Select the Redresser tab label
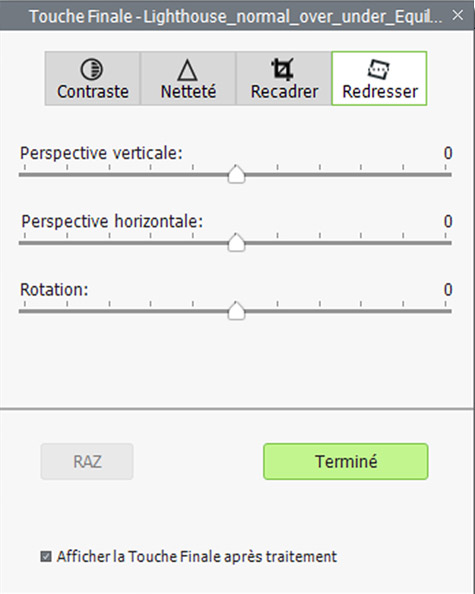 pyautogui.click(x=380, y=92)
